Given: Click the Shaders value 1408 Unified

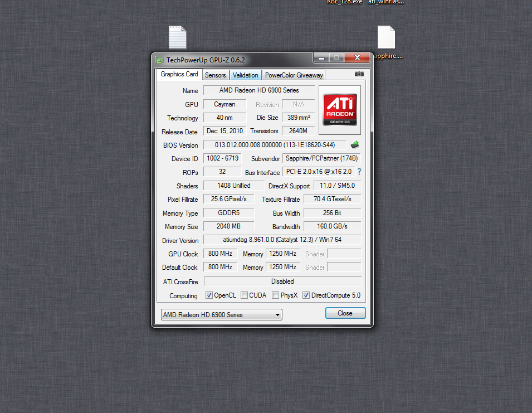Looking at the screenshot, I should click(234, 186).
